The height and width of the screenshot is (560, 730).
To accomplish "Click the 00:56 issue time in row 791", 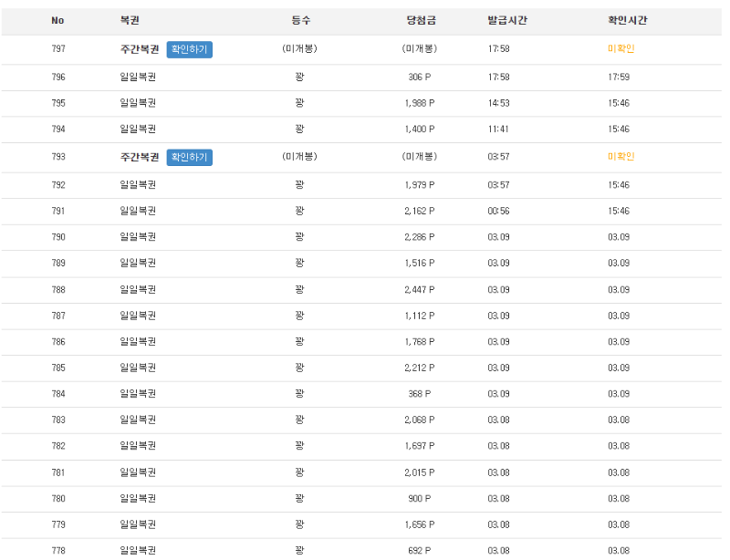I will [x=498, y=211].
